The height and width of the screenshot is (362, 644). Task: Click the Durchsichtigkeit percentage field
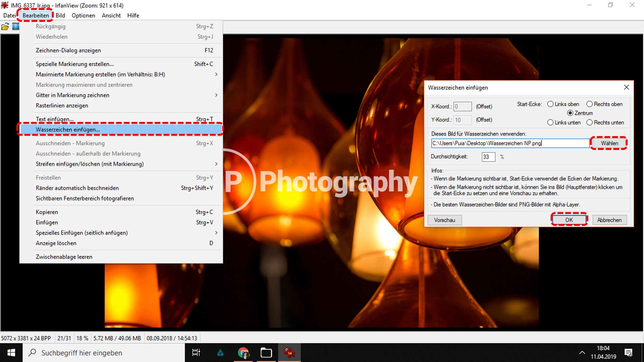click(x=488, y=157)
